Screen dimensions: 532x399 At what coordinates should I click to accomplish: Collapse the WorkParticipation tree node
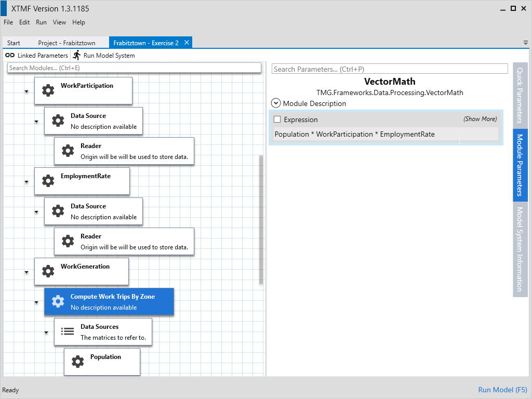pyautogui.click(x=26, y=91)
